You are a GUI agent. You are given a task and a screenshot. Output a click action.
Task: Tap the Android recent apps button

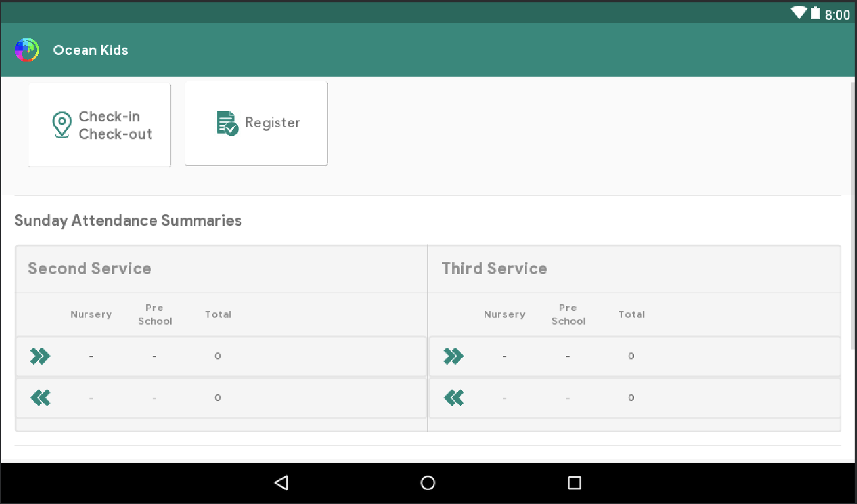pos(574,483)
